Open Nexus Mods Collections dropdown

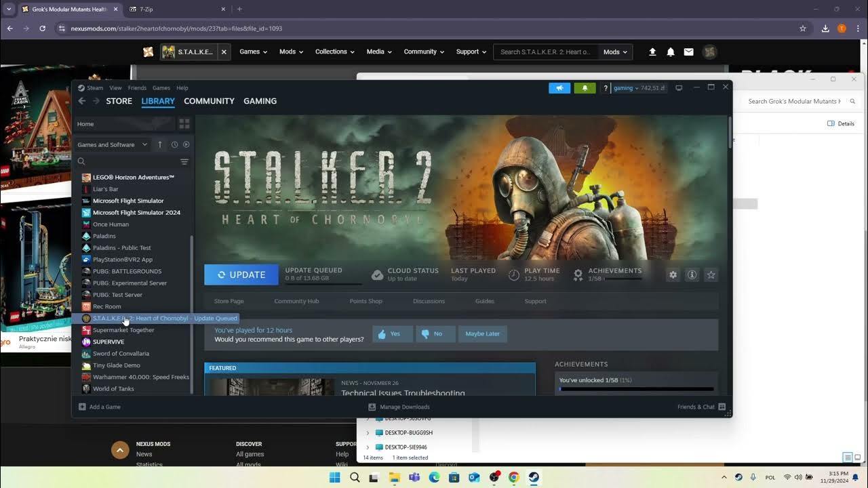[336, 52]
